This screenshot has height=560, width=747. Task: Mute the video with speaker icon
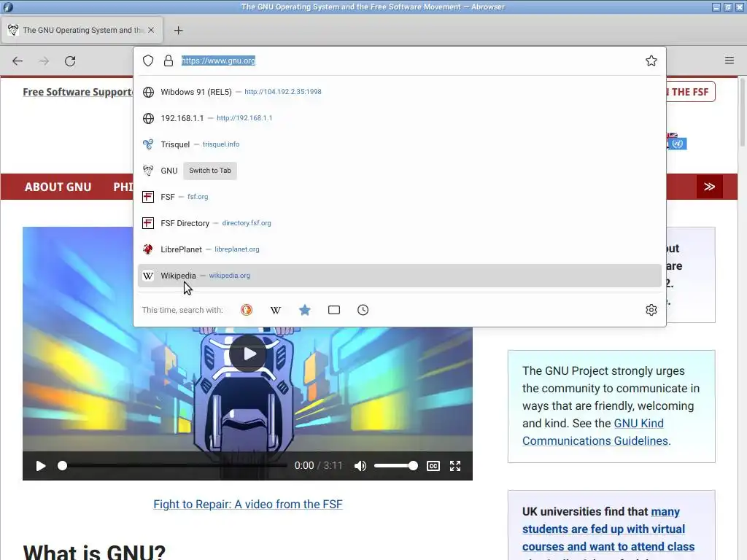(x=360, y=466)
